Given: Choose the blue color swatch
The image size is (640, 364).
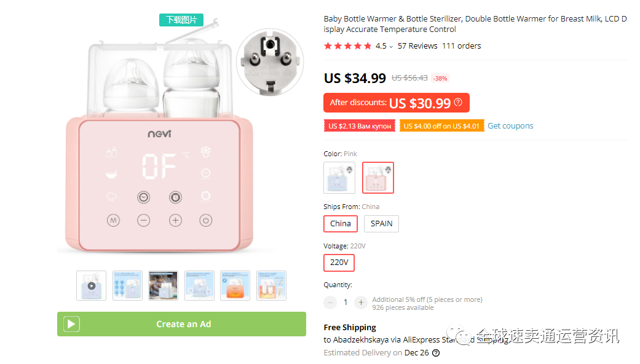Looking at the screenshot, I should point(339,177).
